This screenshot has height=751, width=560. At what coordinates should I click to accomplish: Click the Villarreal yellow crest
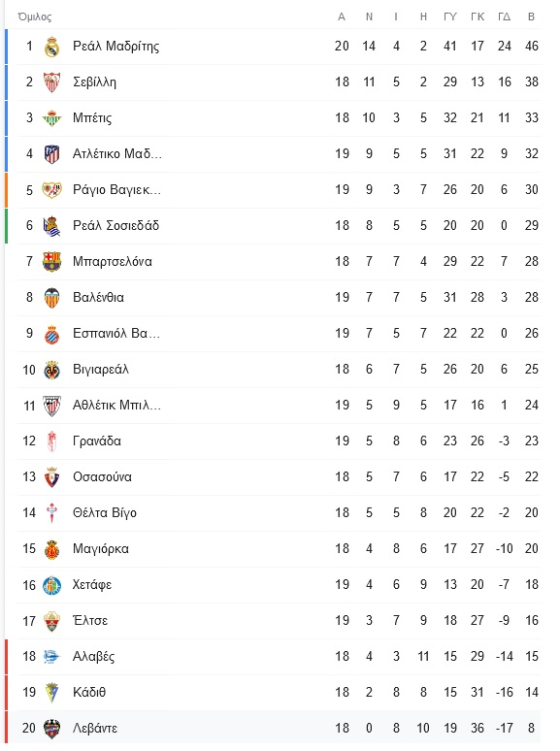pyautogui.click(x=51, y=370)
